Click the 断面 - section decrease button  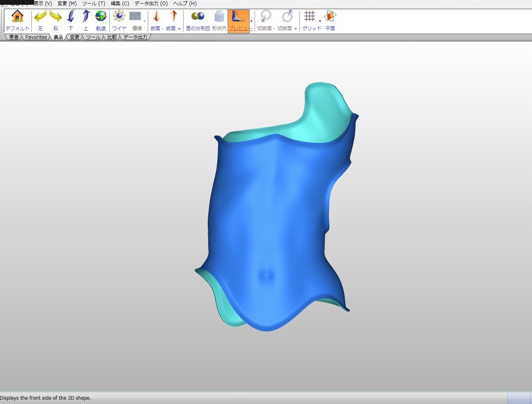pyautogui.click(x=157, y=21)
